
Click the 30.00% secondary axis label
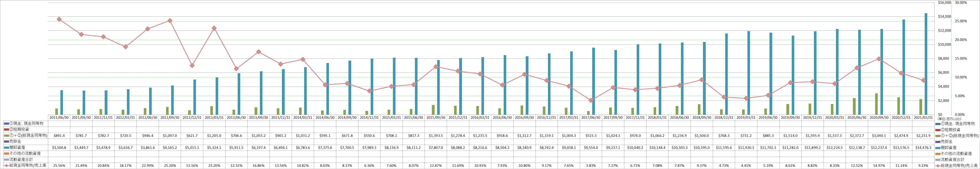[961, 3]
